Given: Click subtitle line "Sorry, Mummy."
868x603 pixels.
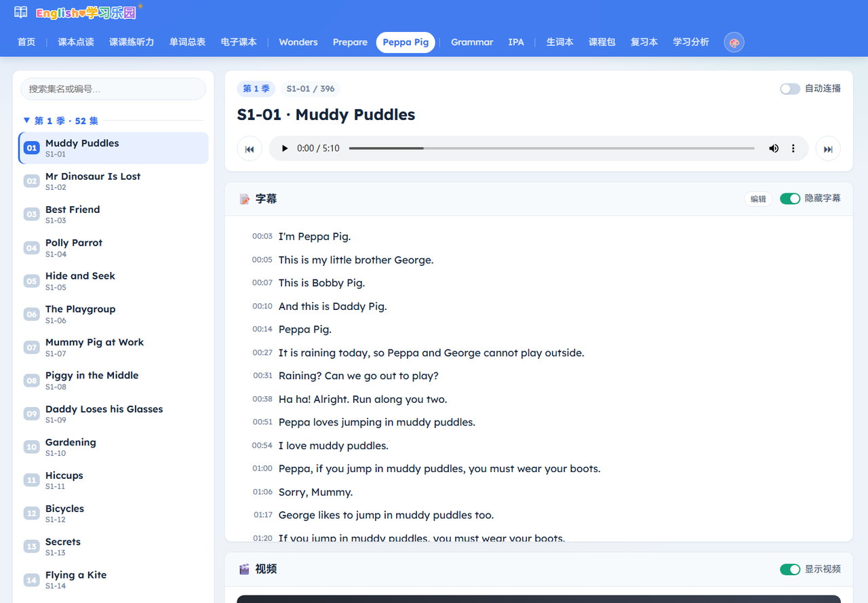Looking at the screenshot, I should (x=316, y=492).
